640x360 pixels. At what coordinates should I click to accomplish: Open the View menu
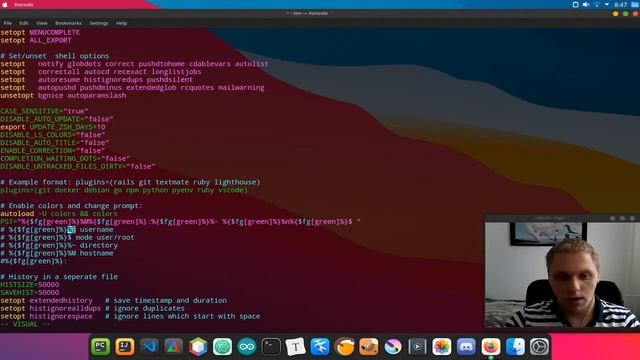click(x=42, y=23)
